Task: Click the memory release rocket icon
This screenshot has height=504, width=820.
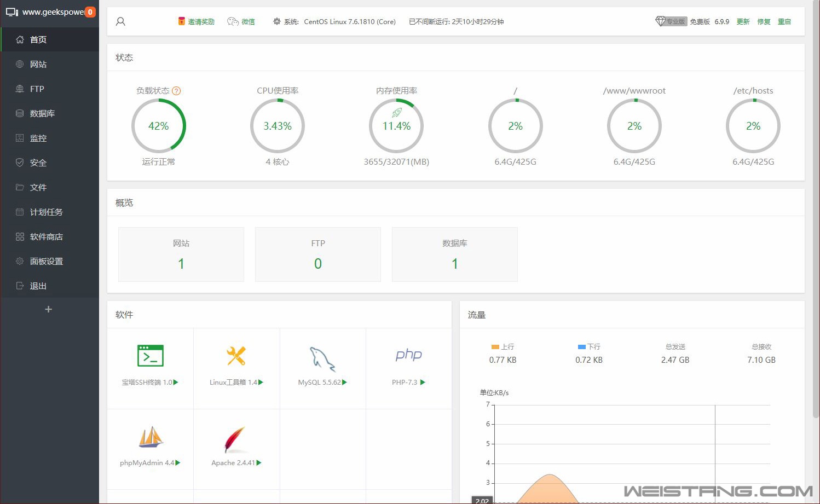Action: pyautogui.click(x=396, y=113)
